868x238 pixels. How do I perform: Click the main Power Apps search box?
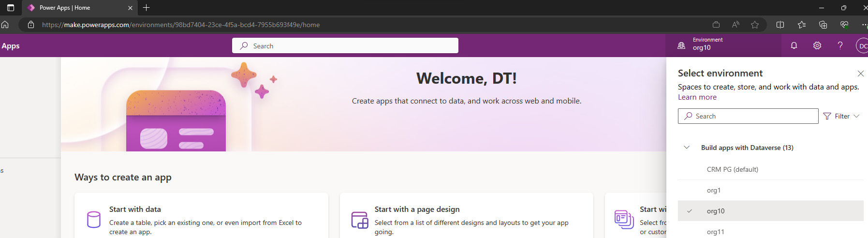[x=345, y=45]
